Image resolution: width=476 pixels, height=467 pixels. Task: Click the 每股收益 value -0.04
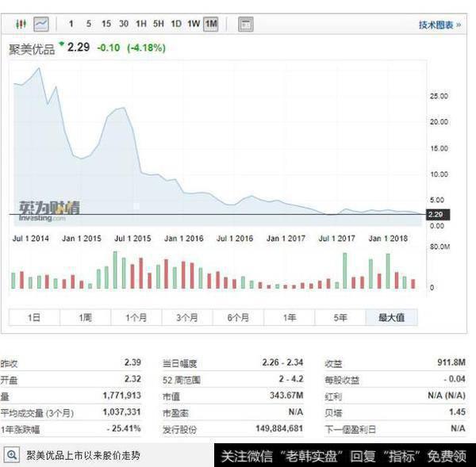pos(455,379)
